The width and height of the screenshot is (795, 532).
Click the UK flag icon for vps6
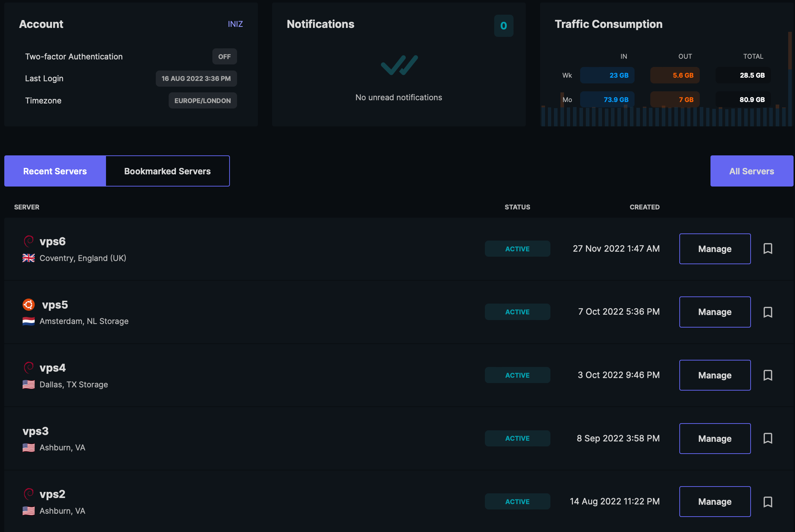(x=28, y=258)
